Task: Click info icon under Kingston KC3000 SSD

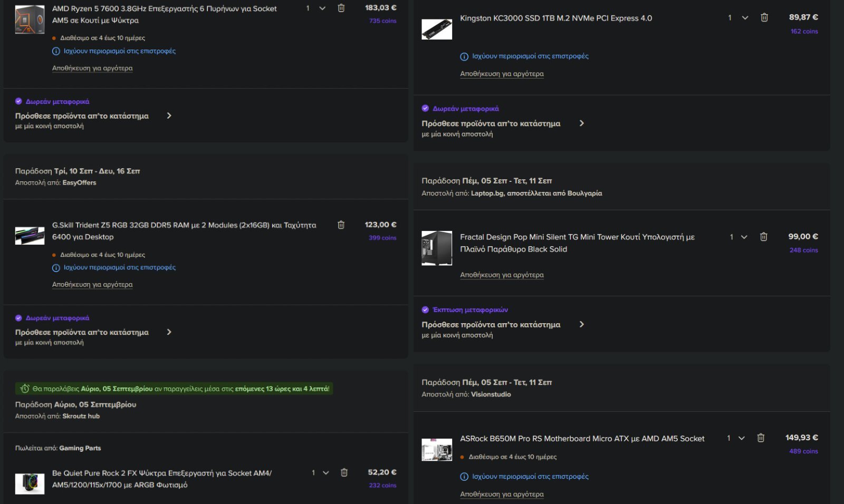Action: point(464,56)
